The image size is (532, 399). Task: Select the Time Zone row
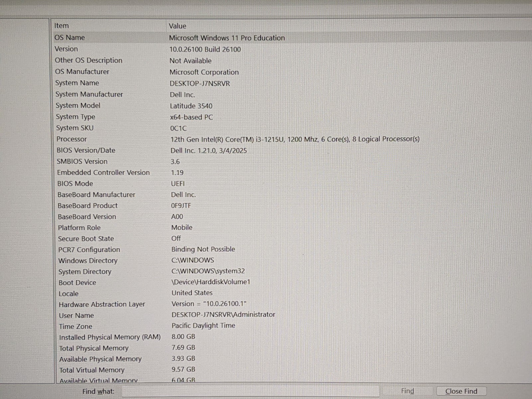(76, 326)
